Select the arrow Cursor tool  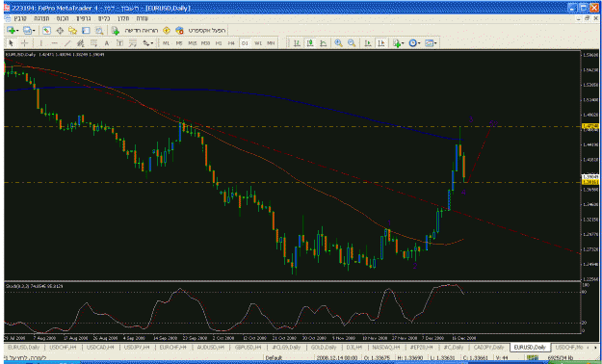tap(12, 43)
